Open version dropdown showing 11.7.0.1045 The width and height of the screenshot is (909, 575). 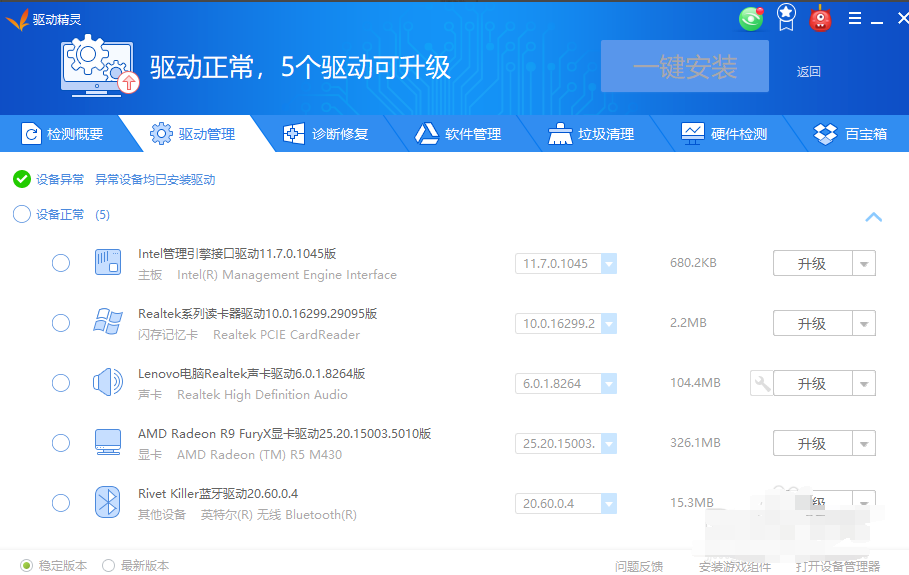point(608,264)
